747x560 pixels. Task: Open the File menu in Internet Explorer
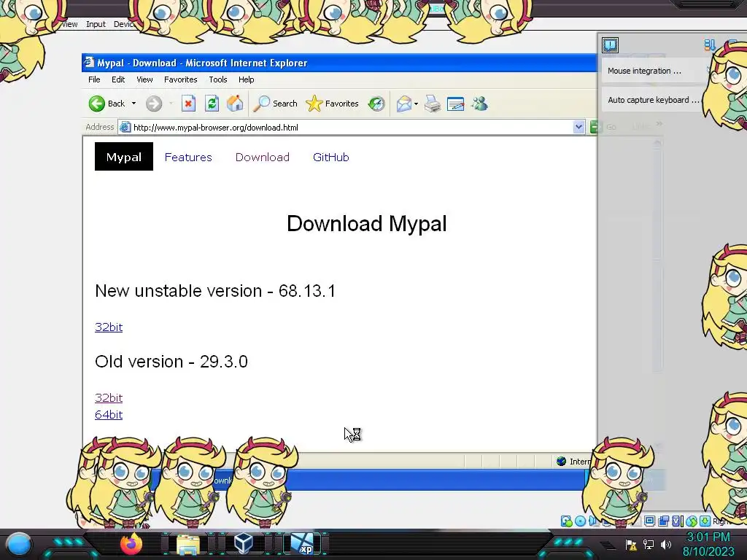coord(94,79)
